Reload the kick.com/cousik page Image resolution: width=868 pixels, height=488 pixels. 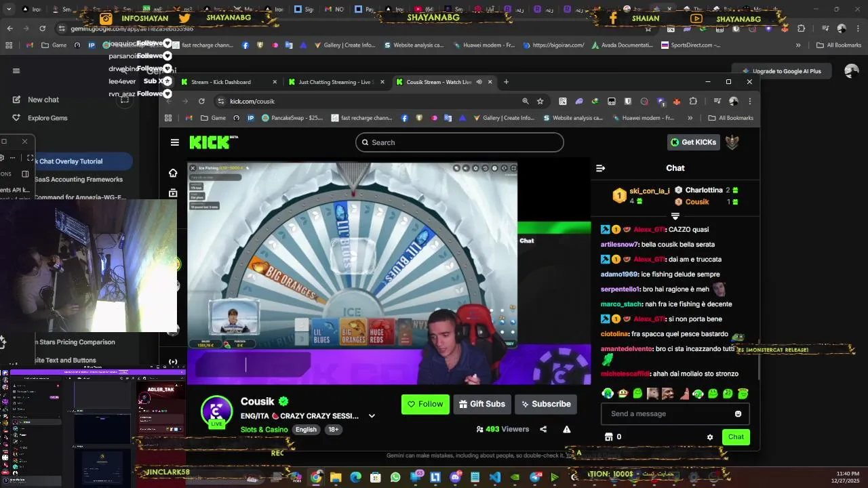201,101
